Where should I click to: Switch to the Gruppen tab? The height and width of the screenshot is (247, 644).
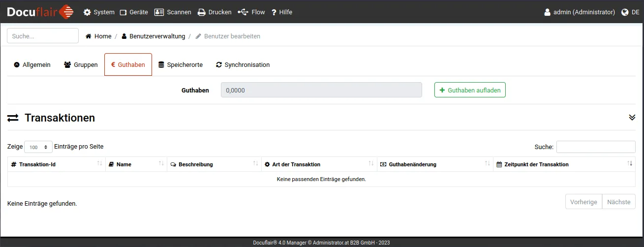(x=81, y=65)
